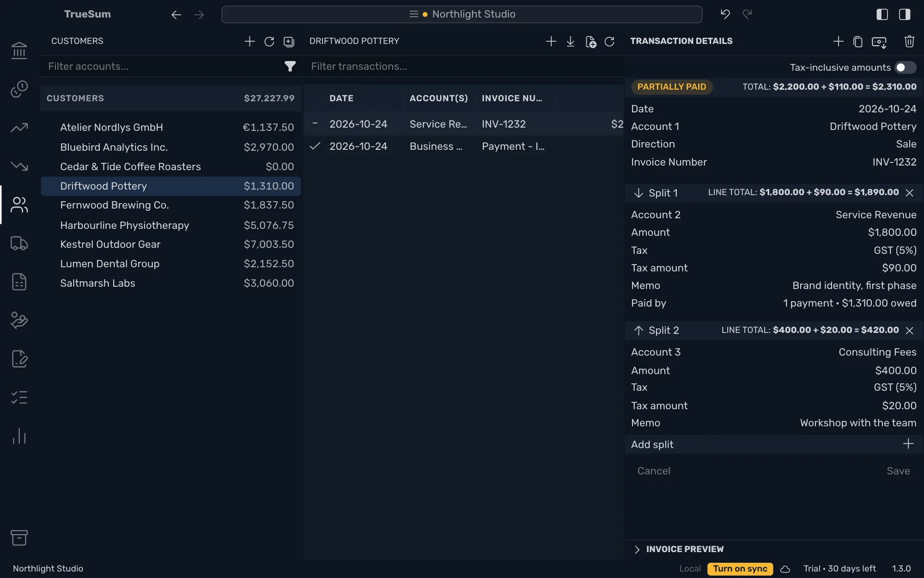The height and width of the screenshot is (578, 924).
Task: Open the checklist tasks sidebar icon
Action: click(19, 397)
